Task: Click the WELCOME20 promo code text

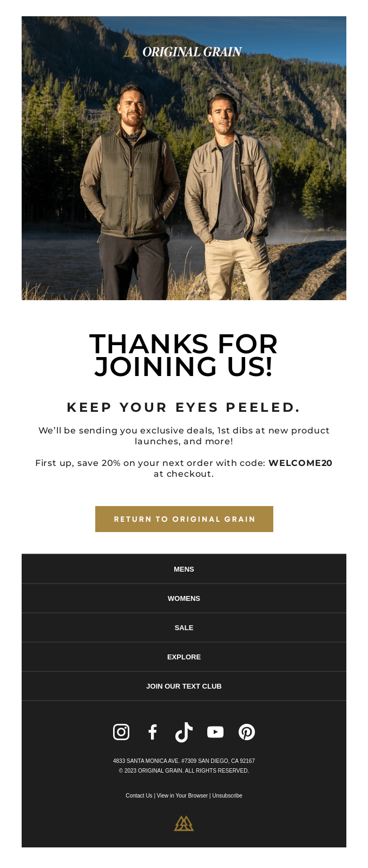Action: point(301,463)
